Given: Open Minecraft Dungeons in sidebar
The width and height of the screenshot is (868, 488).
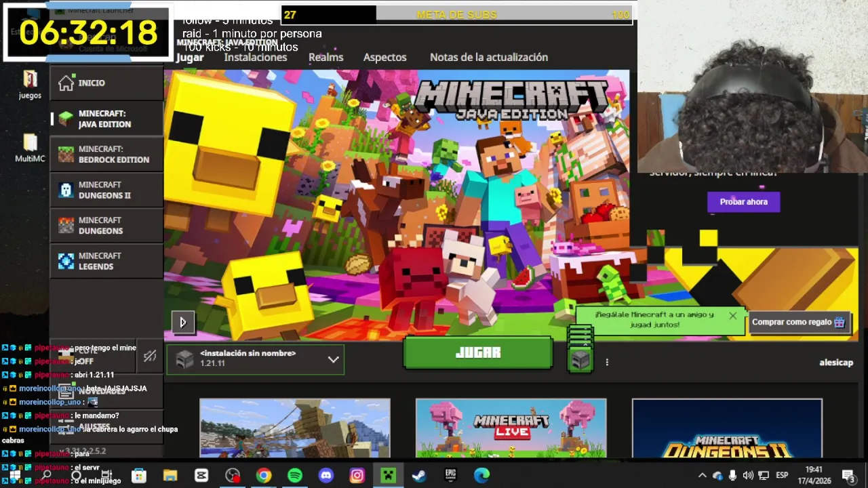Looking at the screenshot, I should click(106, 225).
